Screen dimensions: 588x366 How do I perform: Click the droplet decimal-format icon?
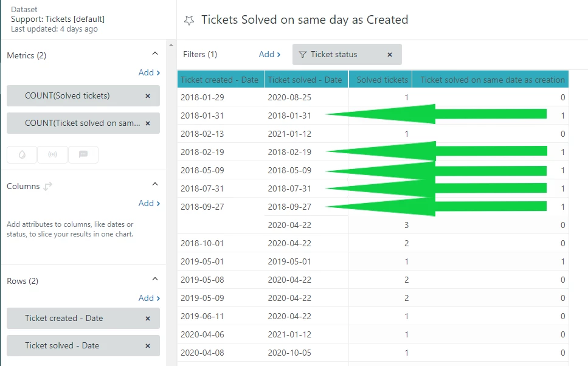[22, 154]
